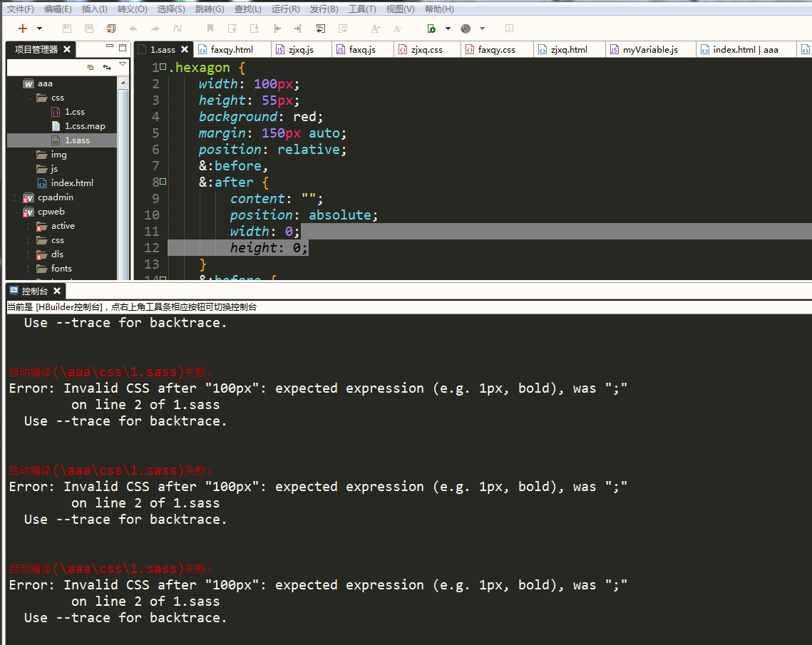812x645 pixels.
Task: Select the img folder
Action: pos(58,155)
